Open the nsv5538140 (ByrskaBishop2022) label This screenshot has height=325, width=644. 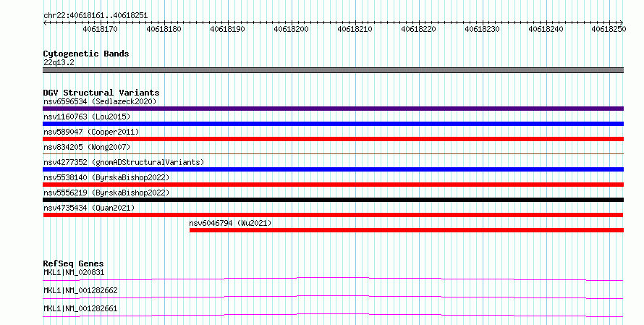pyautogui.click(x=106, y=177)
